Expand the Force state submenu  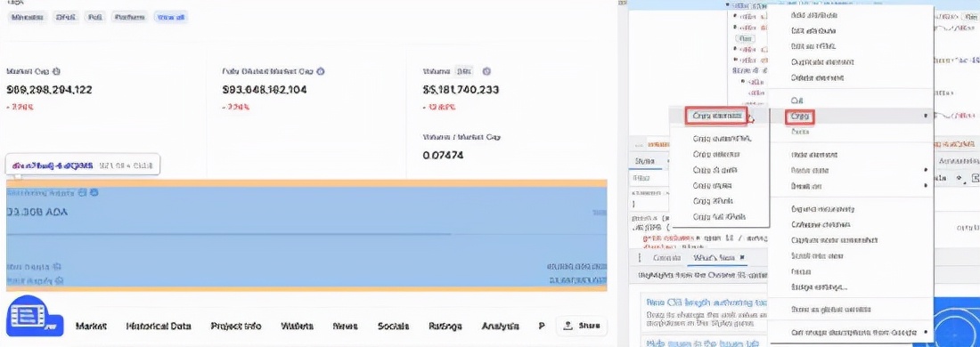(x=927, y=170)
